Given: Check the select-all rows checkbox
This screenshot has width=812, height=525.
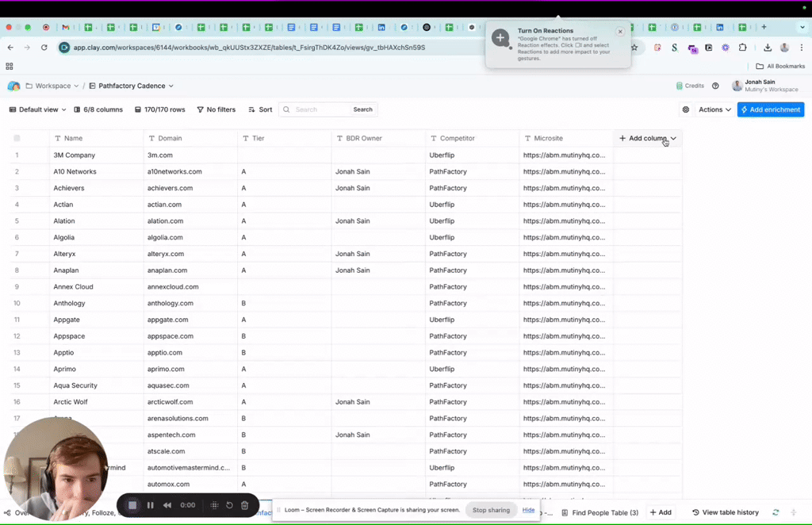Looking at the screenshot, I should point(17,138).
